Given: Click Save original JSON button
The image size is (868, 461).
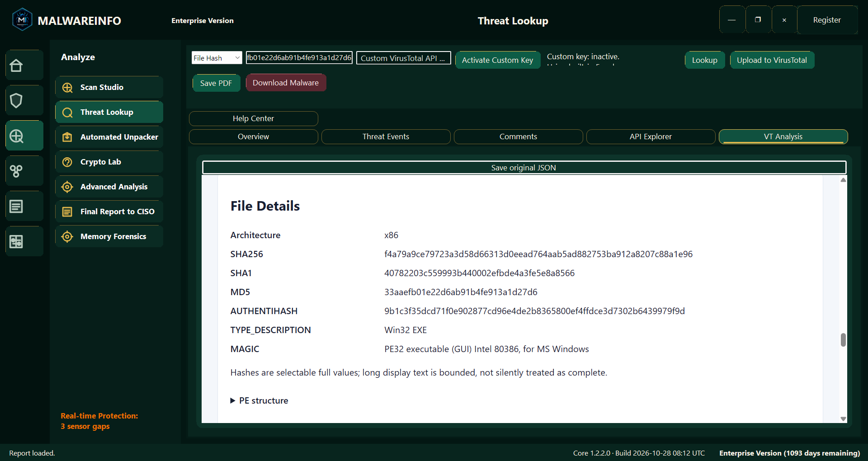Looking at the screenshot, I should click(524, 168).
